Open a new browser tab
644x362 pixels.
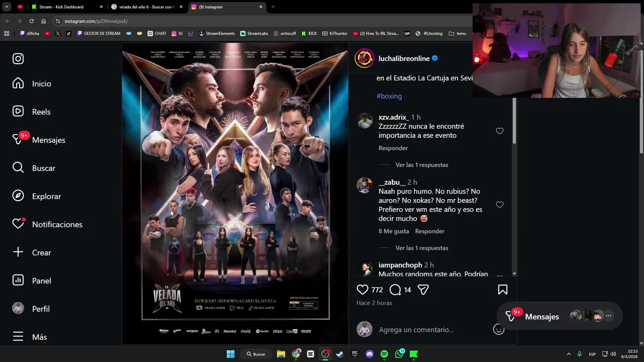pos(273,7)
